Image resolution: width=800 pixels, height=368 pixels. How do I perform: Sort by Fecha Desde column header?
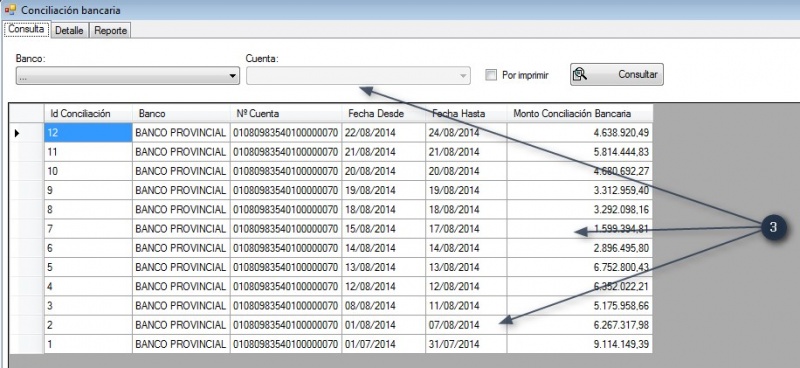[x=383, y=113]
